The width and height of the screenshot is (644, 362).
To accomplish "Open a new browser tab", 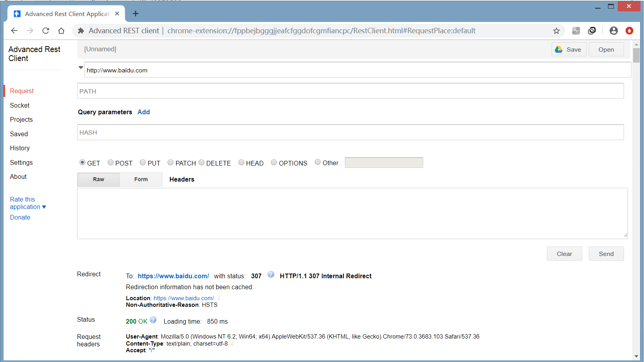I will point(135,14).
